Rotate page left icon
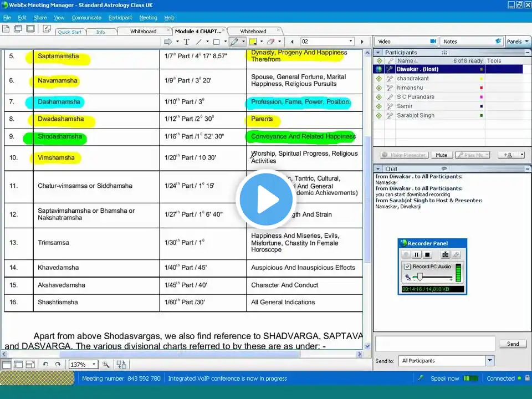This screenshot has width=532, height=399. 45,365
